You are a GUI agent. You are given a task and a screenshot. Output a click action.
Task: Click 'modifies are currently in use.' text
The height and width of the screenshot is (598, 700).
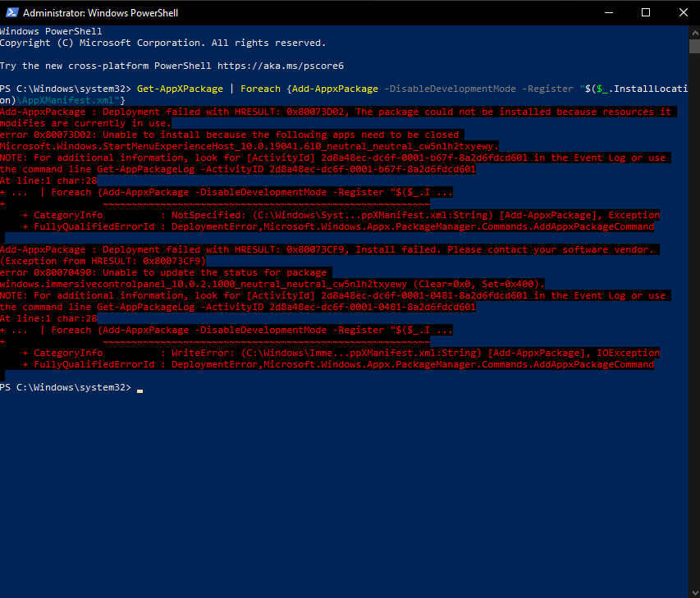[85, 123]
